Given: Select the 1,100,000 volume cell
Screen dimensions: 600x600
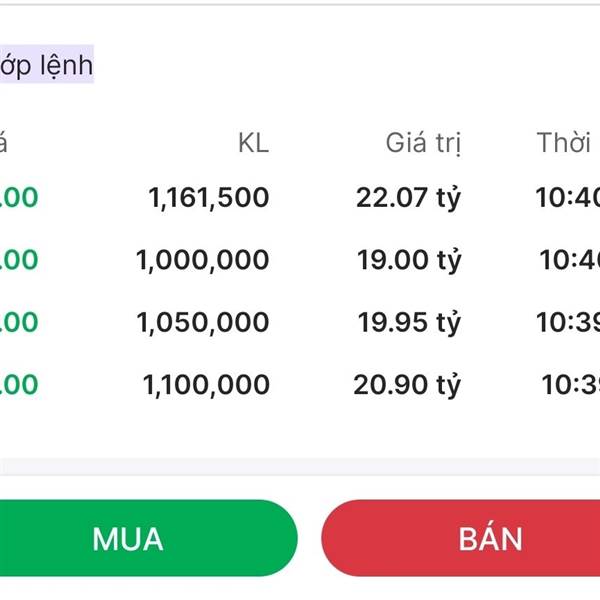Looking at the screenshot, I should [206, 384].
